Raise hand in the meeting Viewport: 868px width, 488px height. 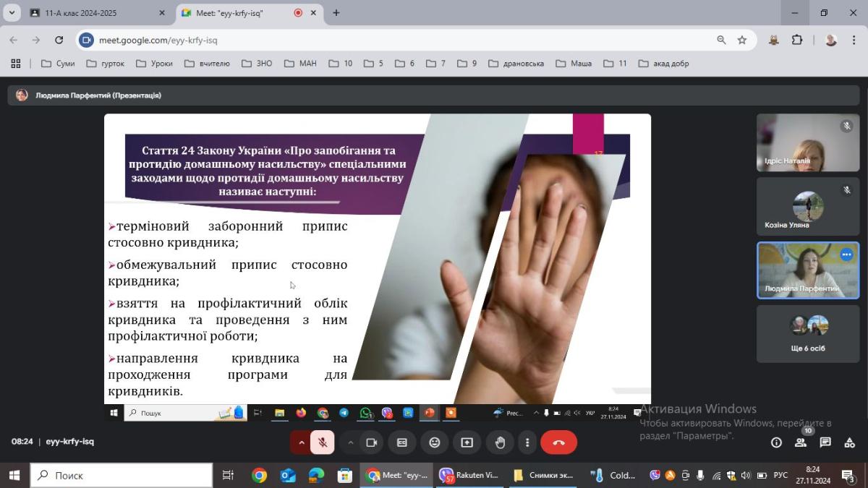tap(500, 442)
